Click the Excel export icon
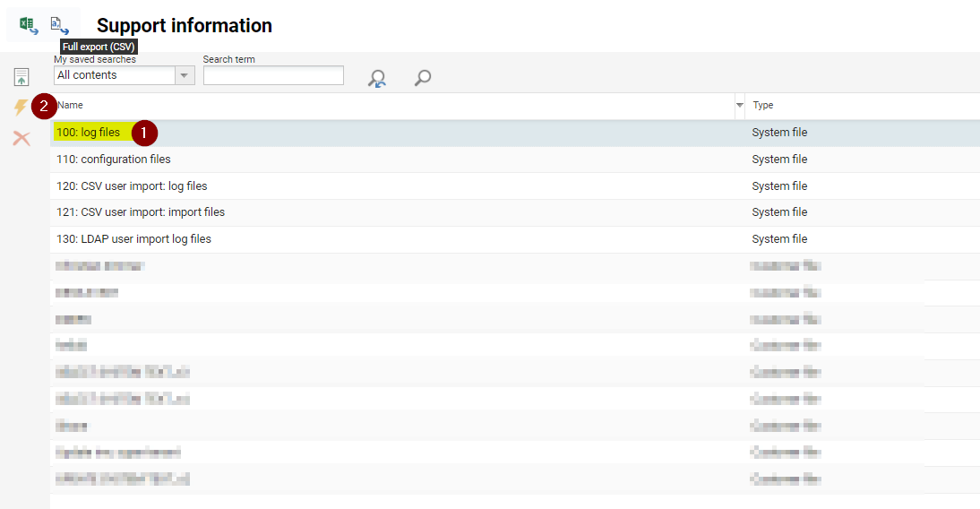 [x=29, y=25]
